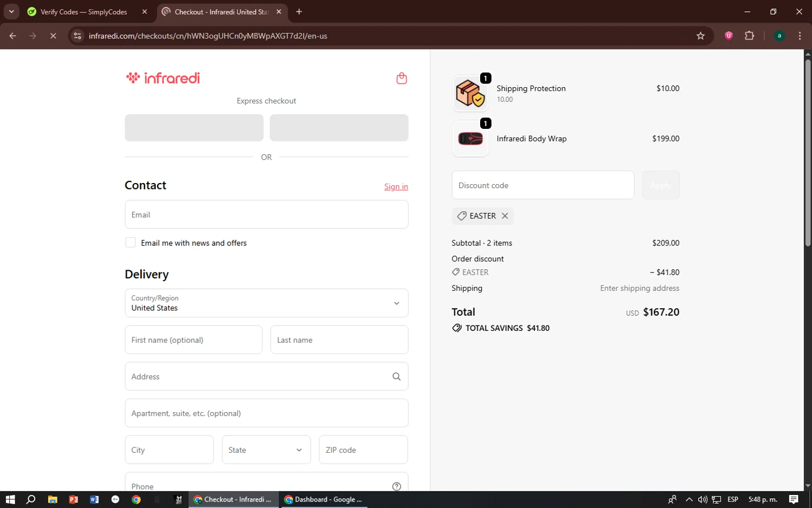Switch to the Verify Codes SimplyCodes tab

88,11
